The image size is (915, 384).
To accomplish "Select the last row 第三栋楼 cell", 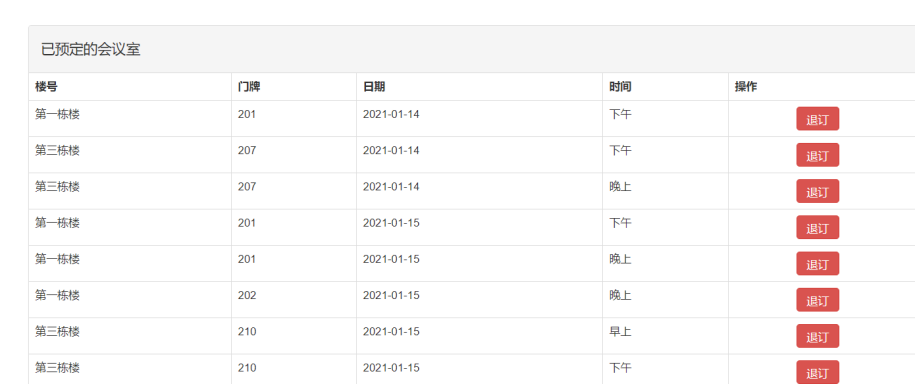I will click(57, 368).
